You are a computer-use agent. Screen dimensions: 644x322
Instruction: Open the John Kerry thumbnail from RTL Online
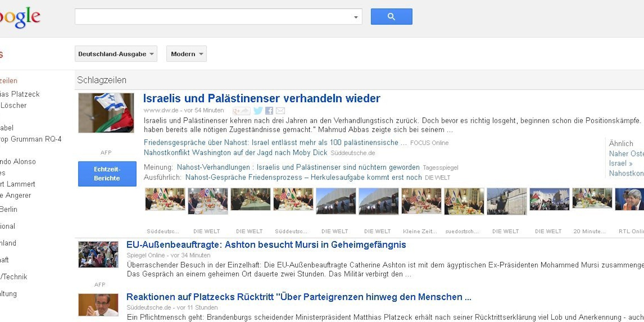coord(629,199)
